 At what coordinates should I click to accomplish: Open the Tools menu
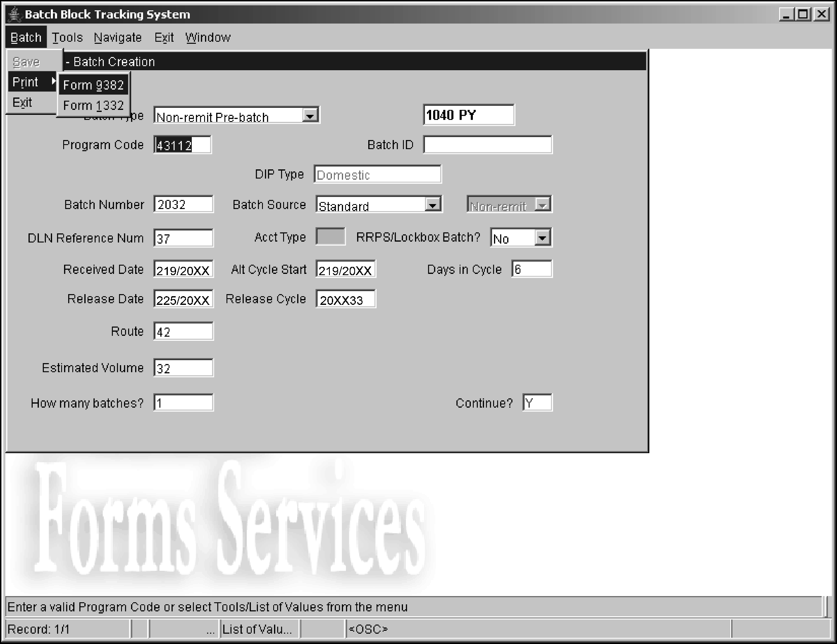pos(67,38)
